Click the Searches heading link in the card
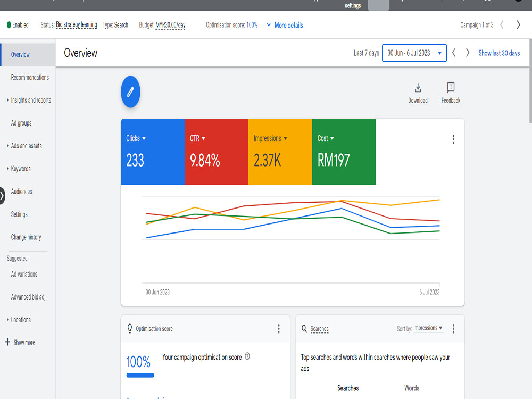Viewport: 532px width, 399px height. [319, 329]
